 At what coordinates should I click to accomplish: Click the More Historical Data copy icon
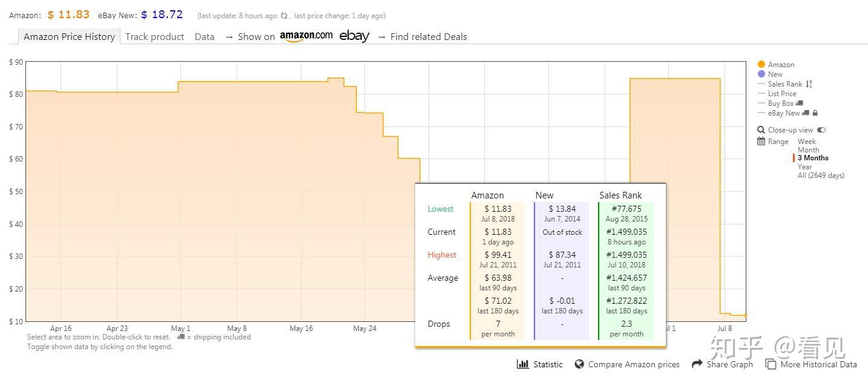[x=771, y=364]
